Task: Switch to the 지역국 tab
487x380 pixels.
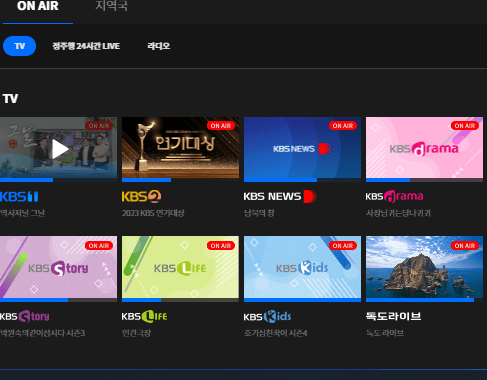Action: [x=111, y=6]
